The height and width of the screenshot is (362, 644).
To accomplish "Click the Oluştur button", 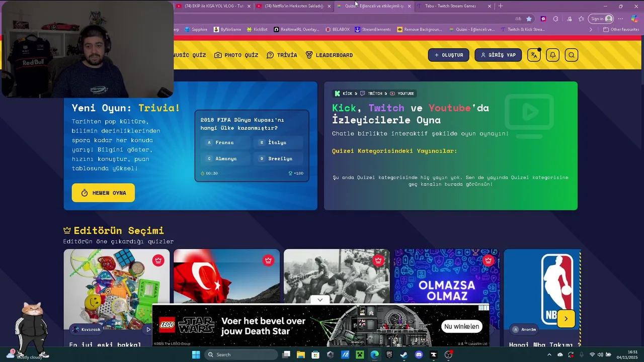I will pyautogui.click(x=449, y=55).
